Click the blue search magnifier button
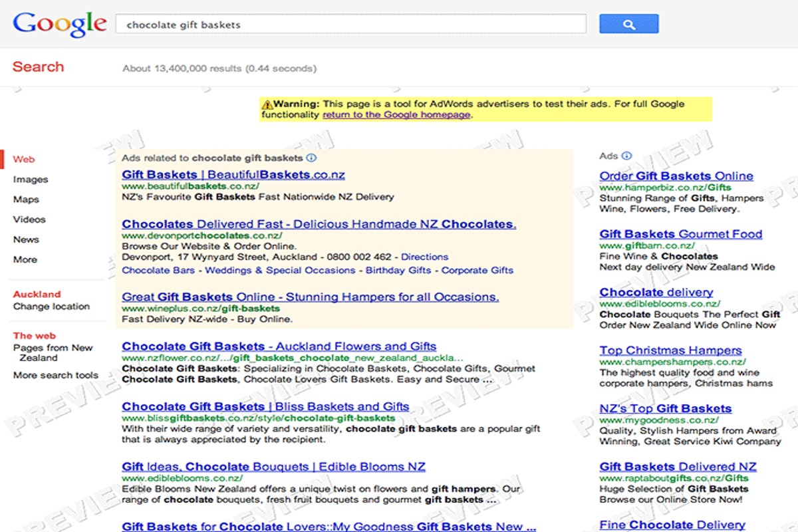 point(628,24)
